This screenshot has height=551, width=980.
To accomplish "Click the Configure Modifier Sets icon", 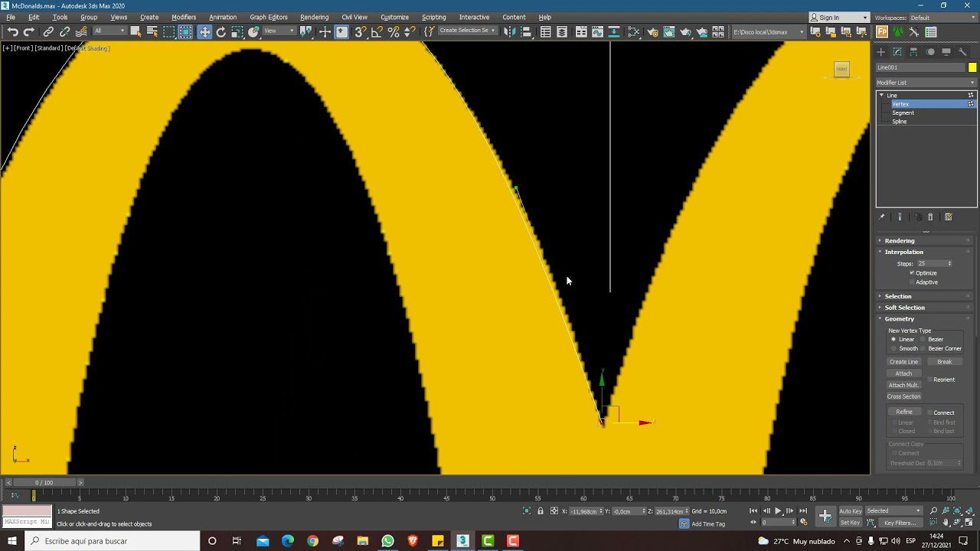I will tap(948, 217).
